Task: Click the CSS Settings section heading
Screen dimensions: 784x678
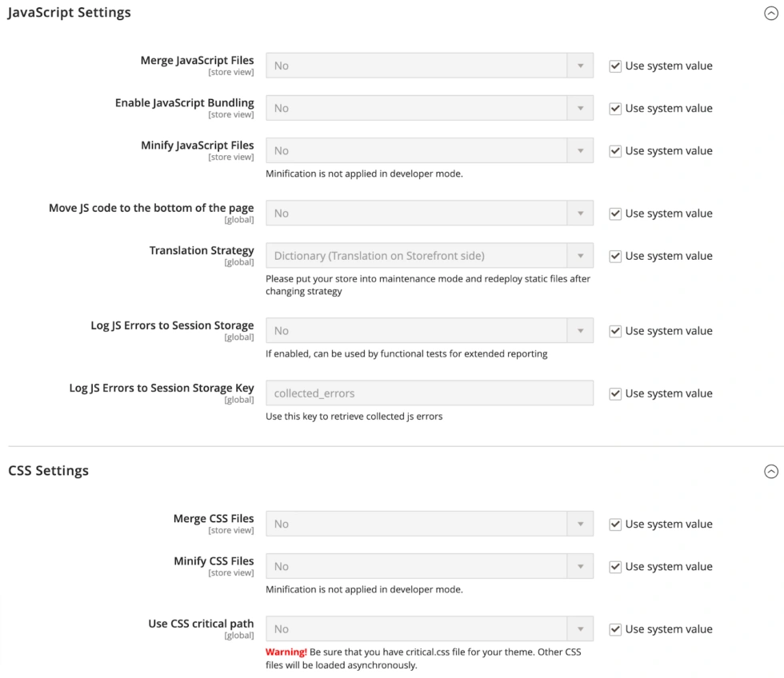Action: pos(49,471)
